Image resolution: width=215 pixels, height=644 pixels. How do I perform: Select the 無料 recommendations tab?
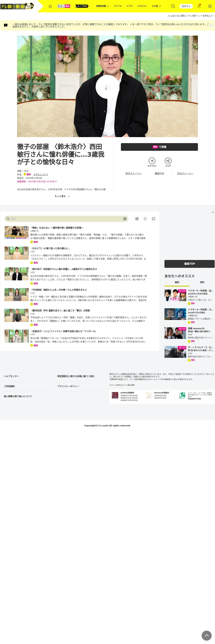coord(177,283)
